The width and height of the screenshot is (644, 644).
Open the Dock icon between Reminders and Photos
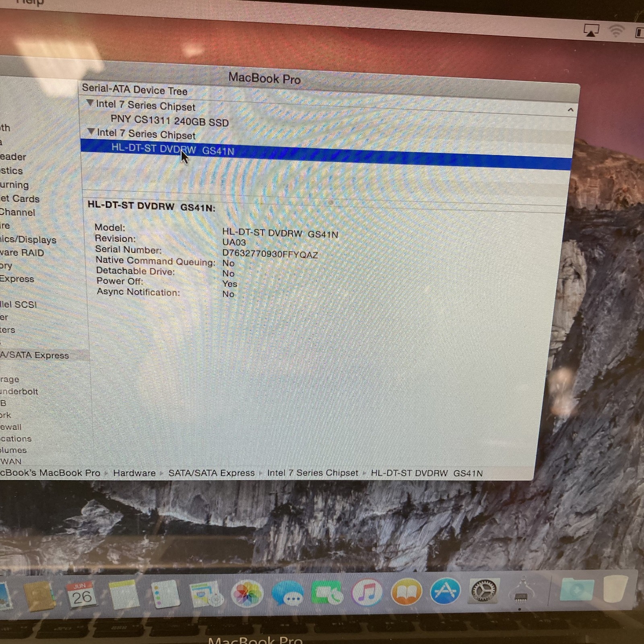[x=206, y=594]
